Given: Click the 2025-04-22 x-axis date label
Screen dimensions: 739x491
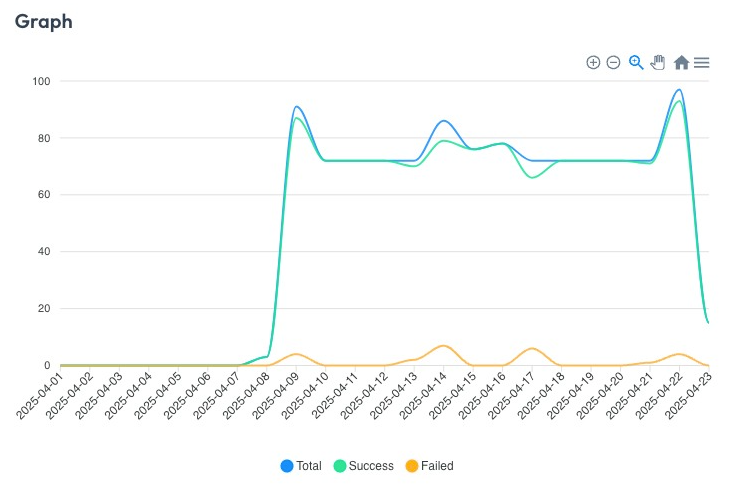Looking at the screenshot, I should coord(663,396).
